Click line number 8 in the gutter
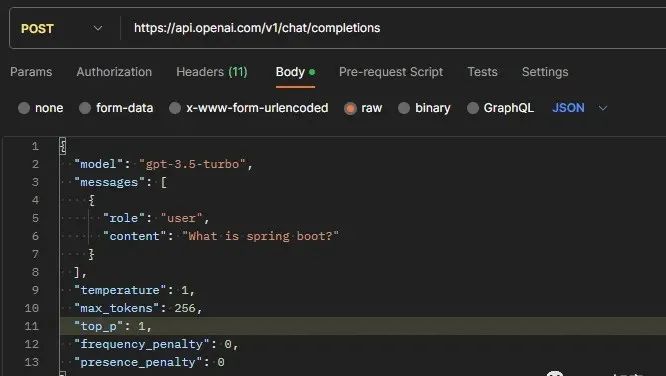This screenshot has height=376, width=666. (x=35, y=272)
